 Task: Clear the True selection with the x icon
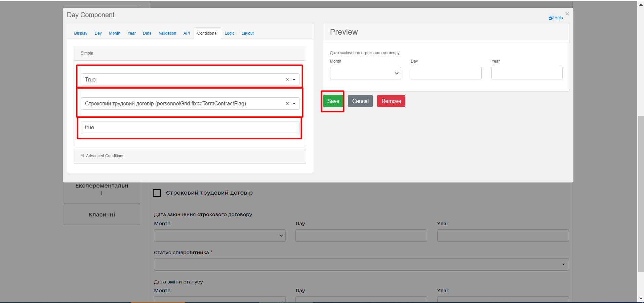coord(287,80)
